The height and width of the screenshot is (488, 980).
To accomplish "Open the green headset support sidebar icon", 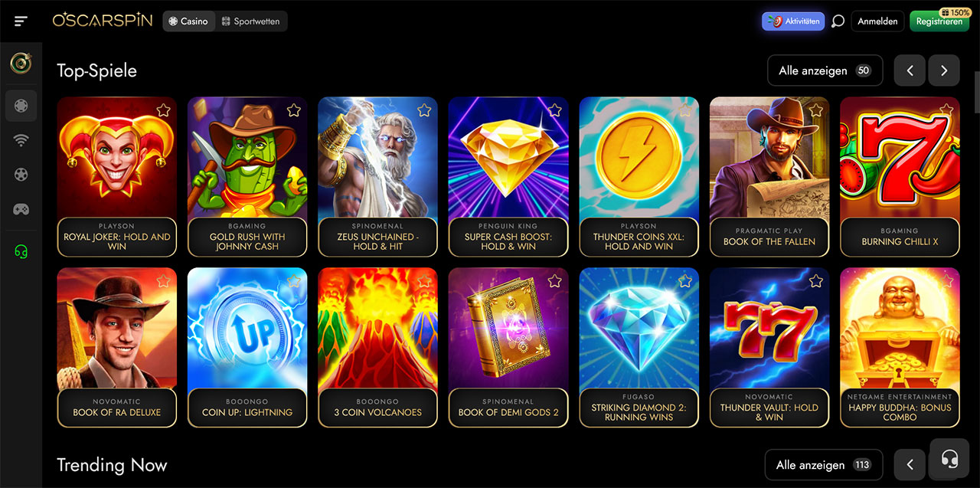I will tap(21, 251).
